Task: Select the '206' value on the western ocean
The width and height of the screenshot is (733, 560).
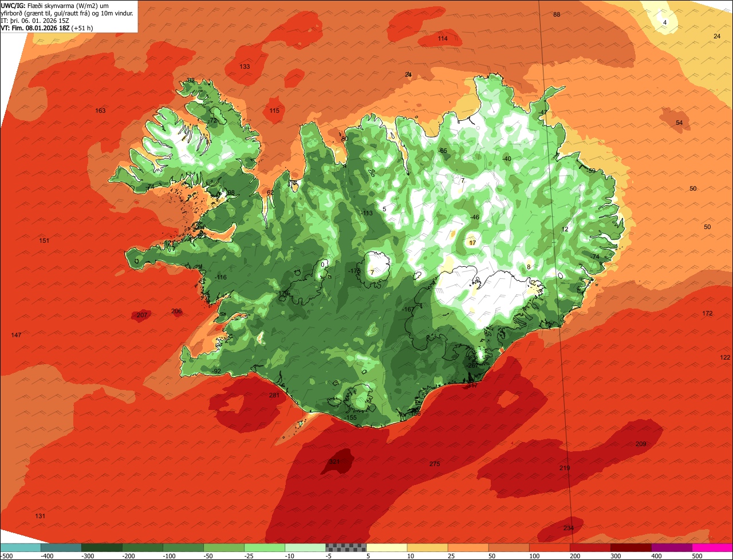Action: pos(176,311)
